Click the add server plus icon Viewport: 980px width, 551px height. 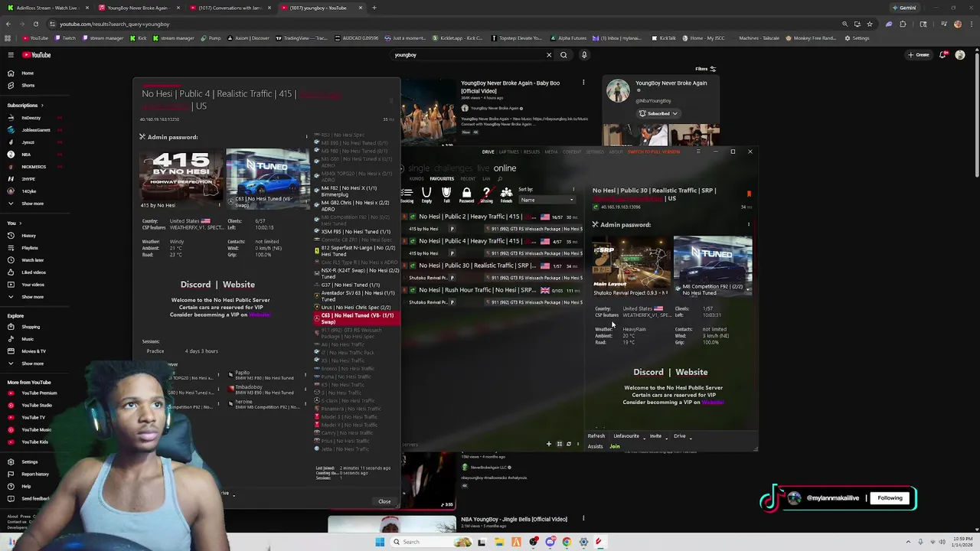pyautogui.click(x=548, y=444)
